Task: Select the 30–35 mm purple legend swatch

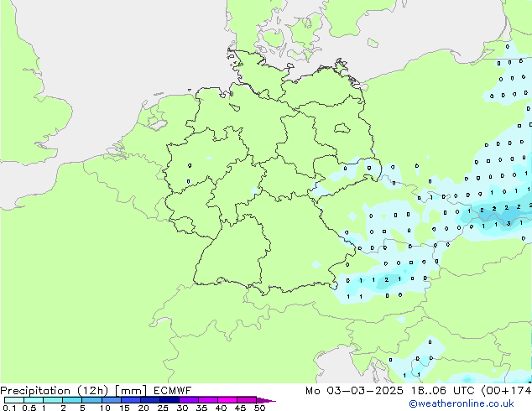Action: pos(188,400)
